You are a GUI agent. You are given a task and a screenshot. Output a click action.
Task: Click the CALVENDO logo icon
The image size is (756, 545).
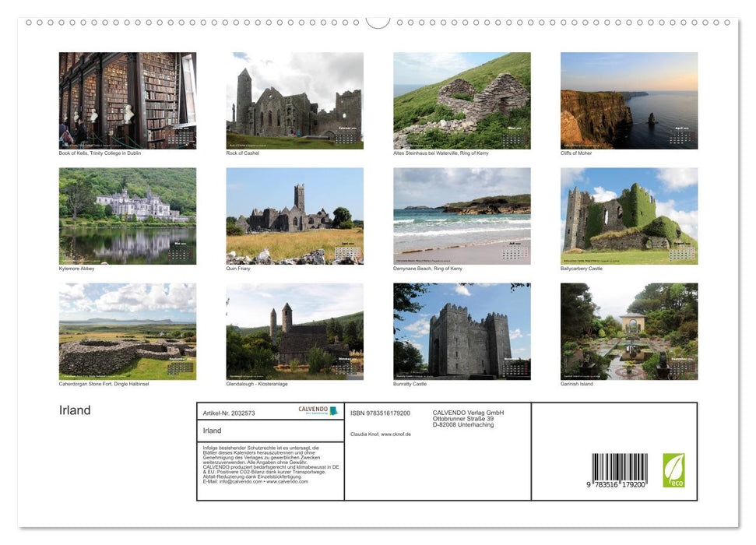313,410
